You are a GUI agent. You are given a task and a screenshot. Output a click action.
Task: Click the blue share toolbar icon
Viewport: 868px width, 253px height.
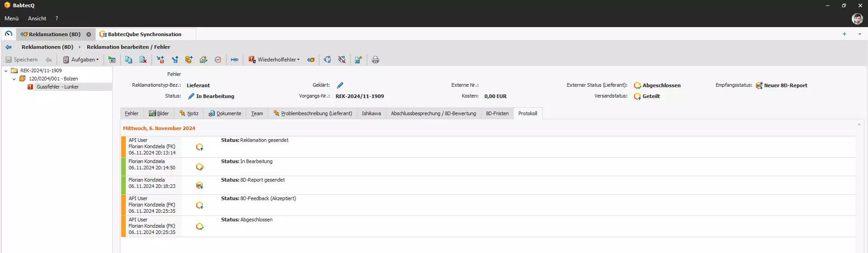coord(327,60)
